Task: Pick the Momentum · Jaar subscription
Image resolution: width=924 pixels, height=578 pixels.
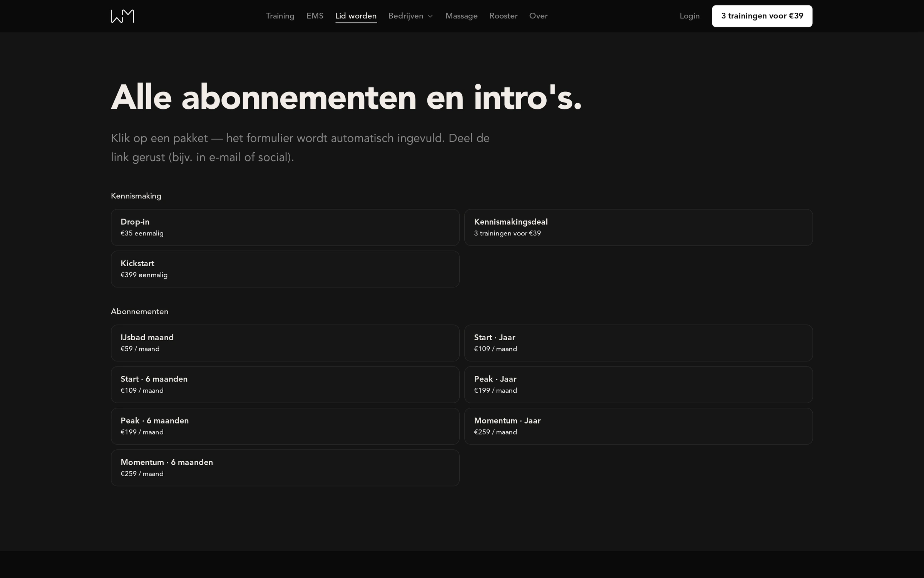Action: pyautogui.click(x=638, y=426)
